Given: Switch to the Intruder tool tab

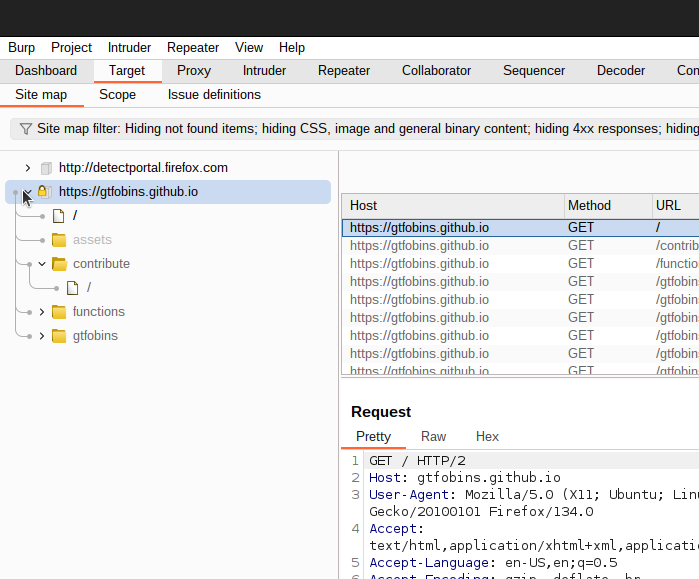Looking at the screenshot, I should click(x=264, y=71).
